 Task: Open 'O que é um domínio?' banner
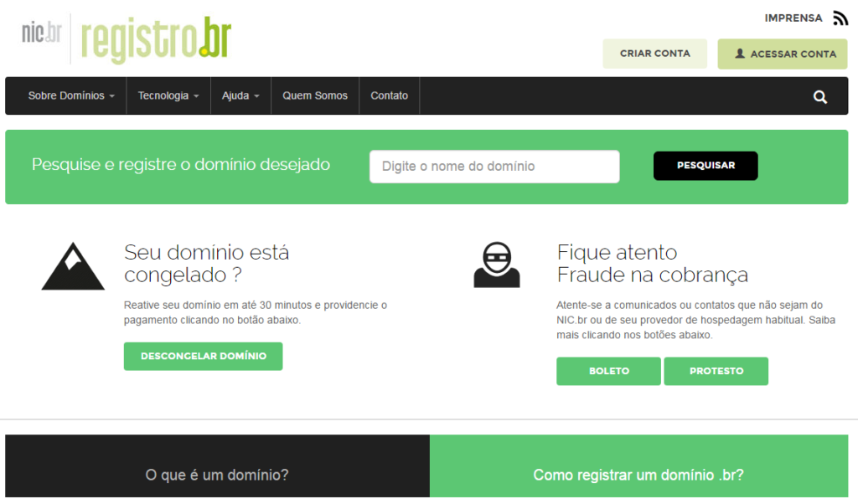point(217,466)
